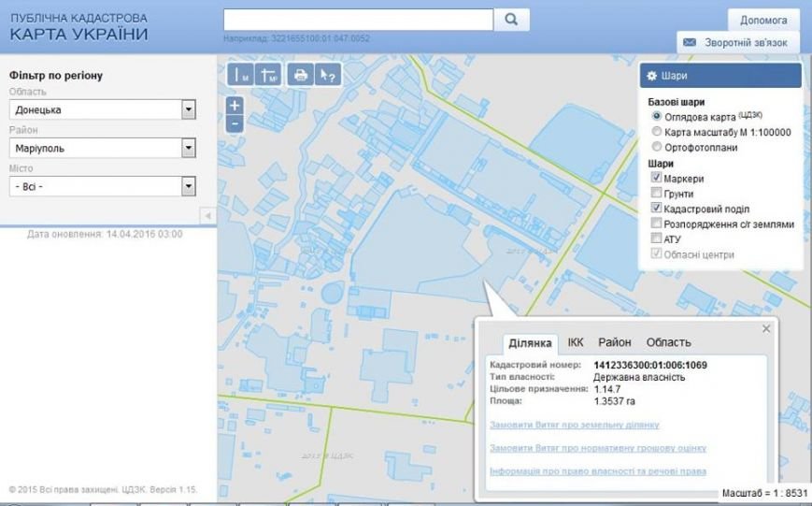Select the distance measurement tool
812x506 pixels.
[x=240, y=75]
